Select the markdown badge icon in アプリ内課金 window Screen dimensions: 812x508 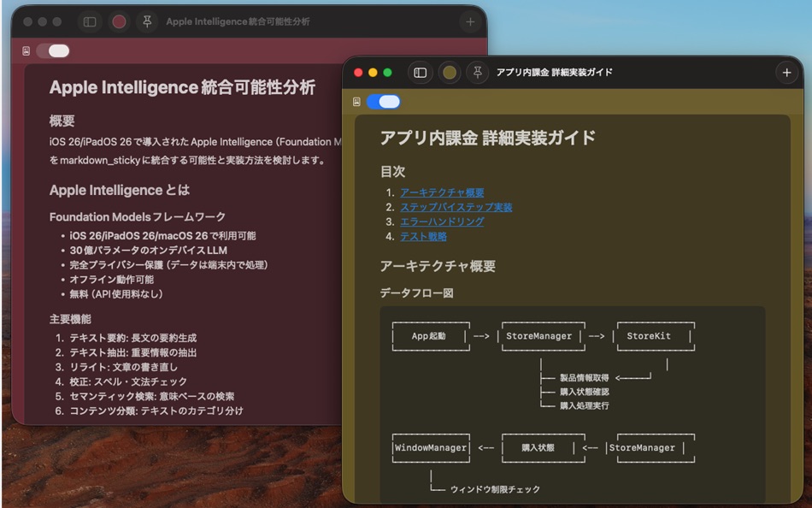point(357,101)
